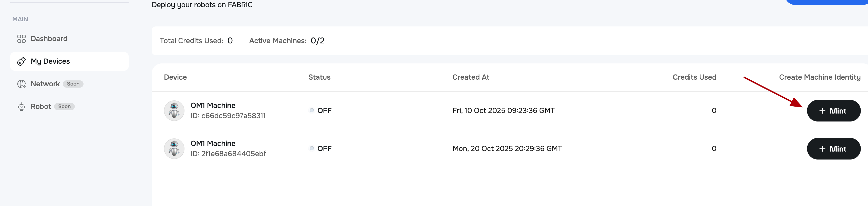Click the USB drive icon beside My Devices
Image resolution: width=868 pixels, height=206 pixels.
(21, 61)
